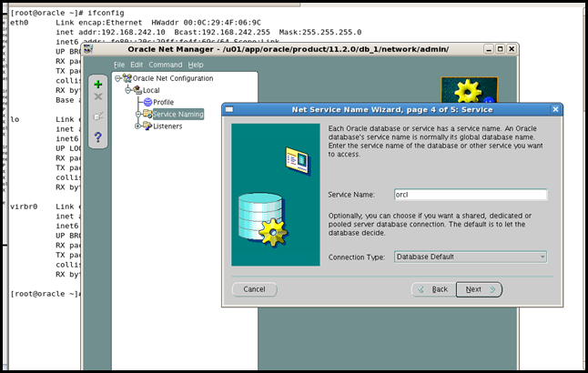The image size is (588, 373).
Task: Open the File menu
Action: (x=119, y=65)
